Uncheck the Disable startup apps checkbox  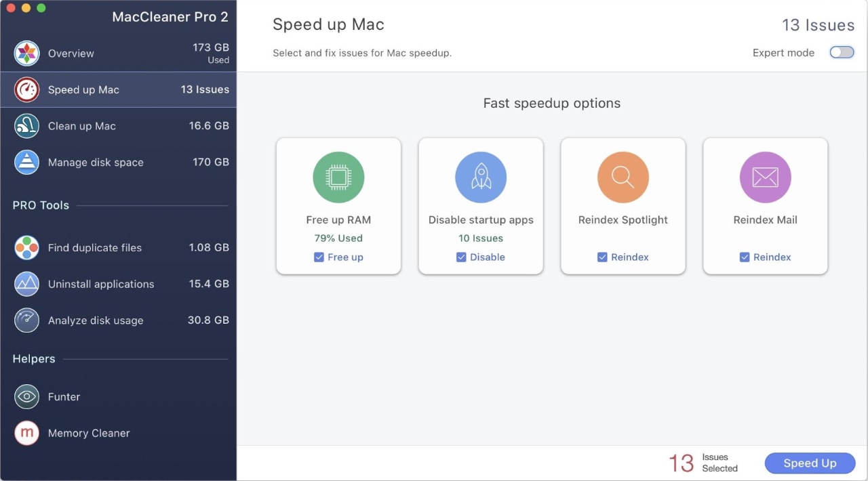click(x=461, y=257)
